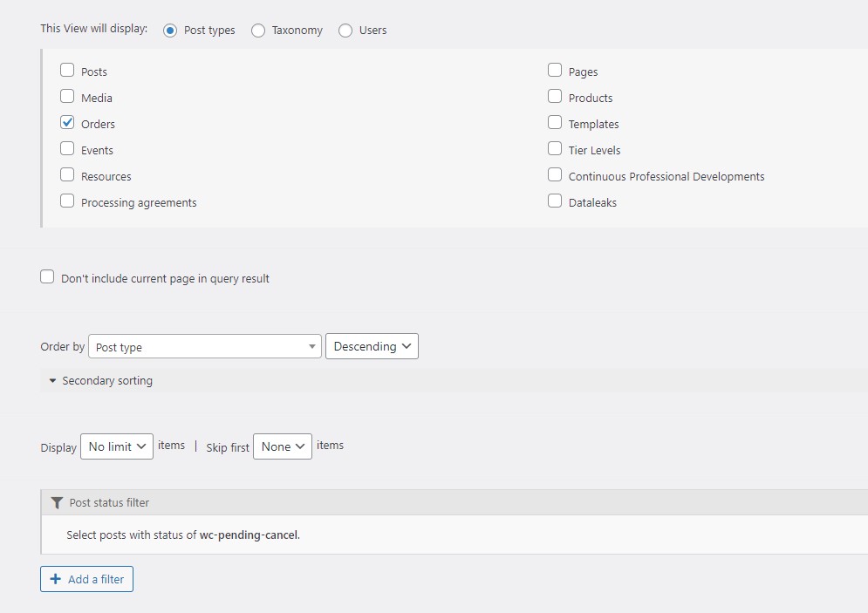Screen dimensions: 868x613
Task: Select the Post types radio button
Action: (170, 31)
